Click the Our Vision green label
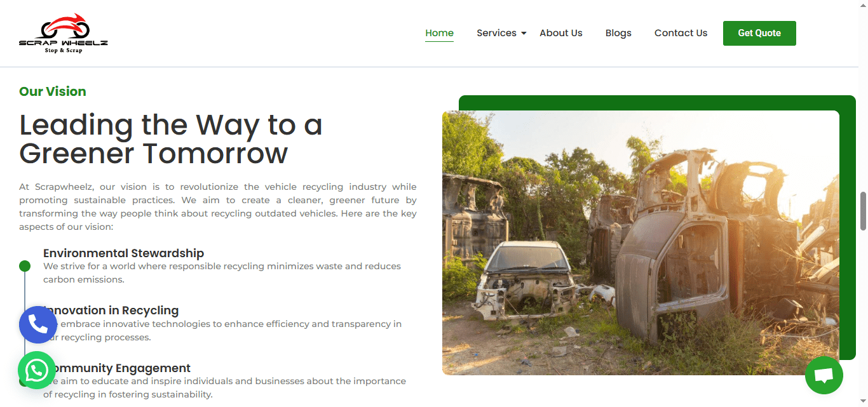This screenshot has height=407, width=868. click(53, 91)
